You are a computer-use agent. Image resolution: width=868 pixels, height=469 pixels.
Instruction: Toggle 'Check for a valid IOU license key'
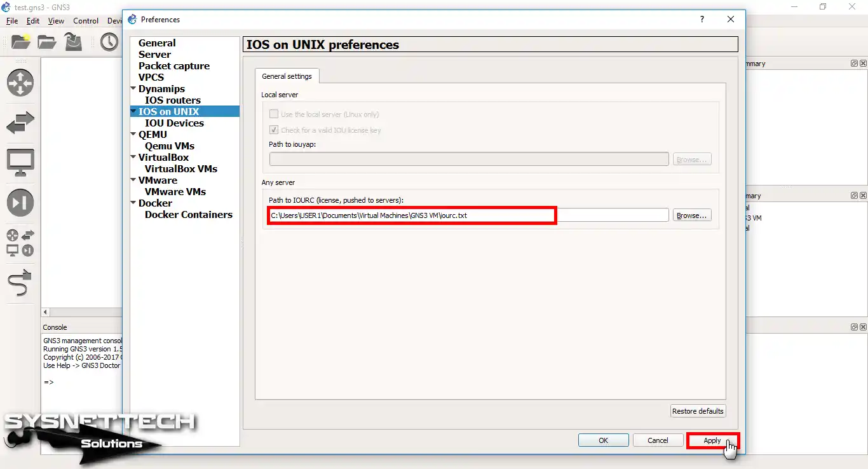pyautogui.click(x=274, y=130)
